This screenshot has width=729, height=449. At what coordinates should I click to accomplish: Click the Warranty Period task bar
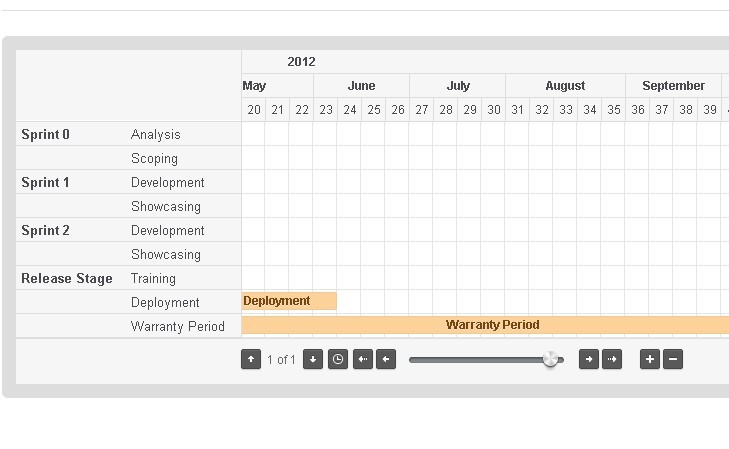coord(485,325)
